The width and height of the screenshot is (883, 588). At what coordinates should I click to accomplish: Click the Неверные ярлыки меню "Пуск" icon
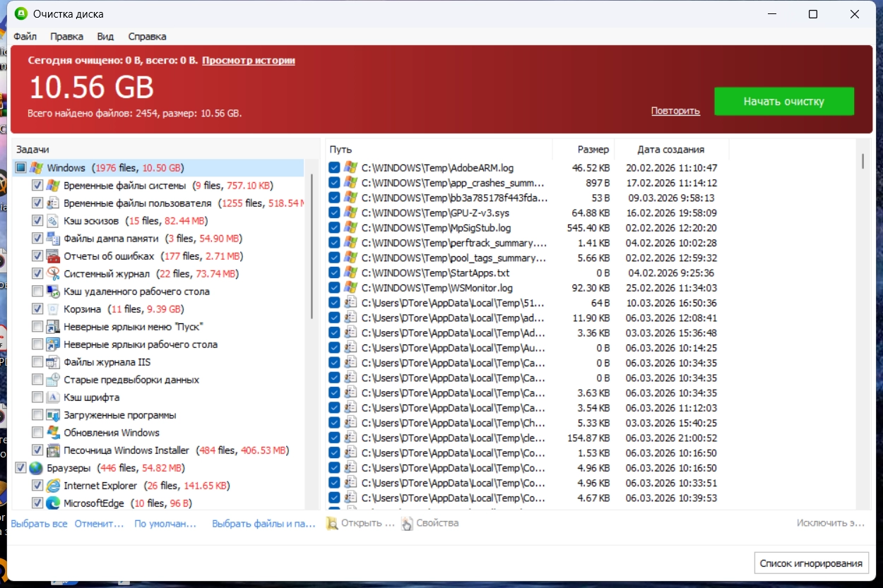coord(53,327)
